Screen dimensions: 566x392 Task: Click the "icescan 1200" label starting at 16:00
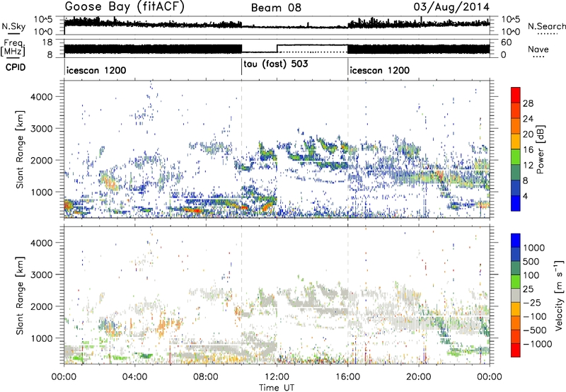[x=380, y=70]
